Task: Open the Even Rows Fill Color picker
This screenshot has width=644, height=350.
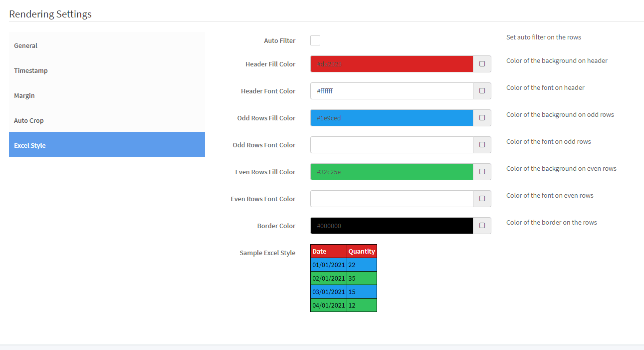Action: click(482, 172)
